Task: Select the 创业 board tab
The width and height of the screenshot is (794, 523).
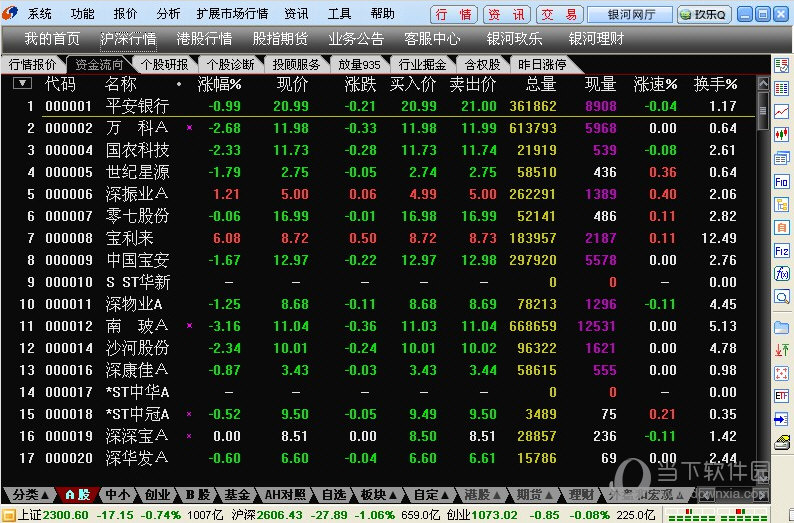Action: pyautogui.click(x=157, y=494)
